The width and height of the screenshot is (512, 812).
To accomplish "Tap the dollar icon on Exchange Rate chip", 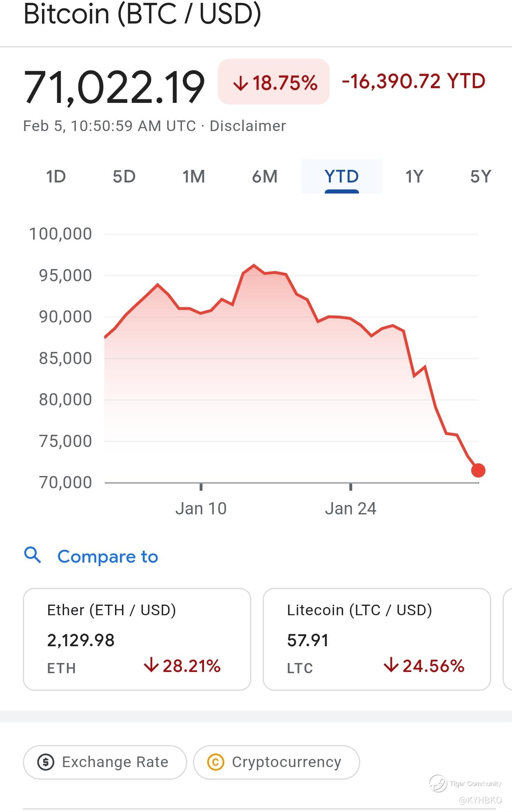I will 46,762.
